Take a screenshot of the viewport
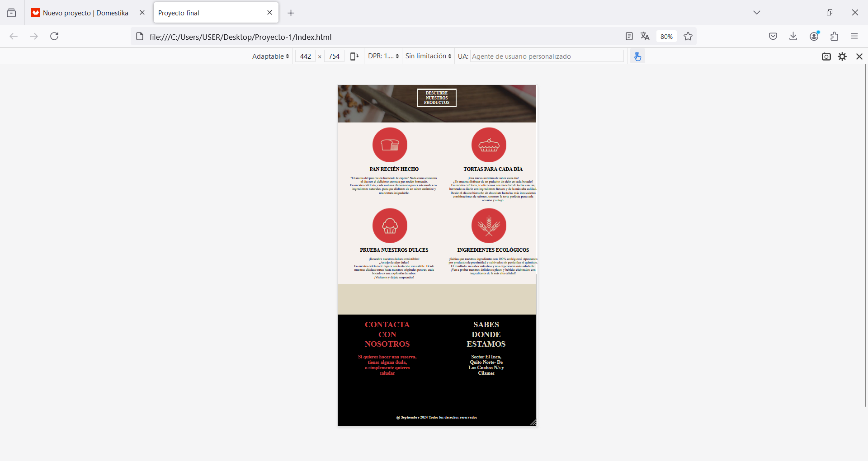Viewport: 868px width, 461px height. click(826, 56)
